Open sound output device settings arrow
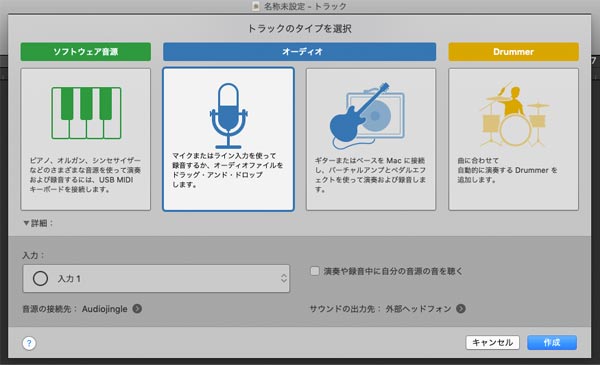 461,308
